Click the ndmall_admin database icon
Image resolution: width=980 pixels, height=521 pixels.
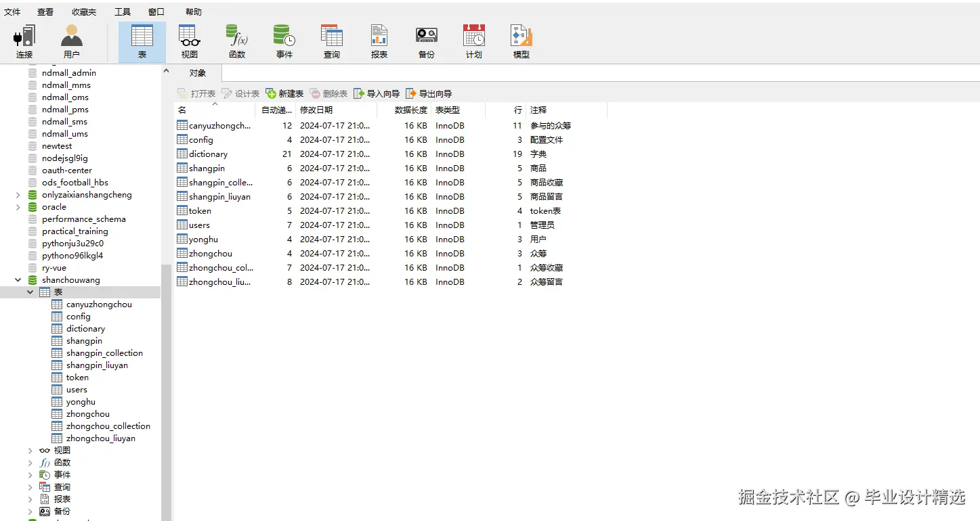coord(33,73)
